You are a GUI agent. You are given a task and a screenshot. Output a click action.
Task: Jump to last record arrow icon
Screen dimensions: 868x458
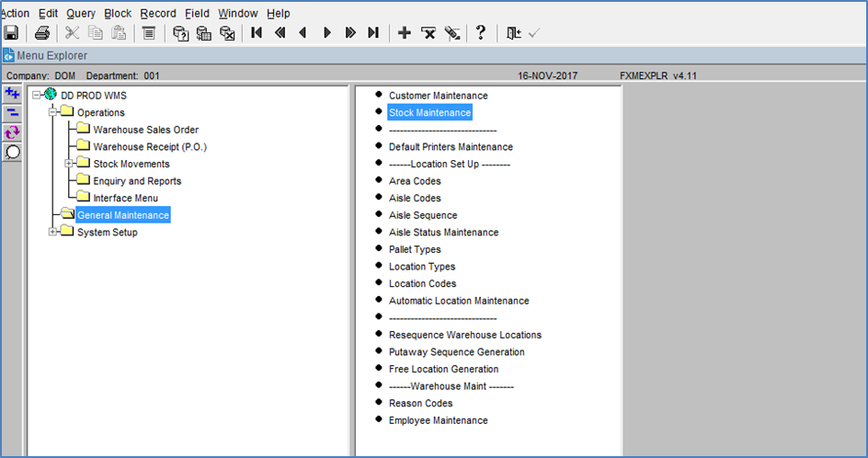tap(373, 33)
